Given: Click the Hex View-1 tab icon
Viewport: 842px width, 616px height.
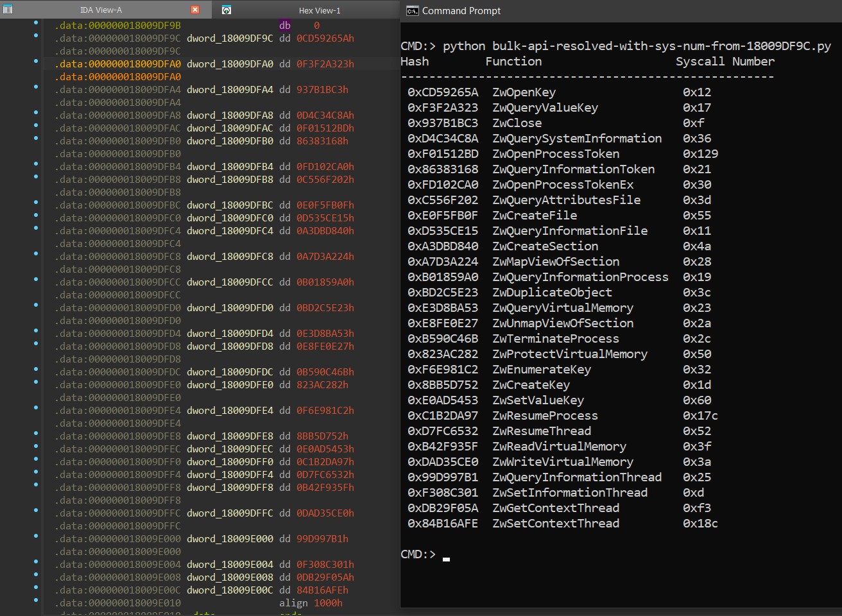Looking at the screenshot, I should (226, 10).
